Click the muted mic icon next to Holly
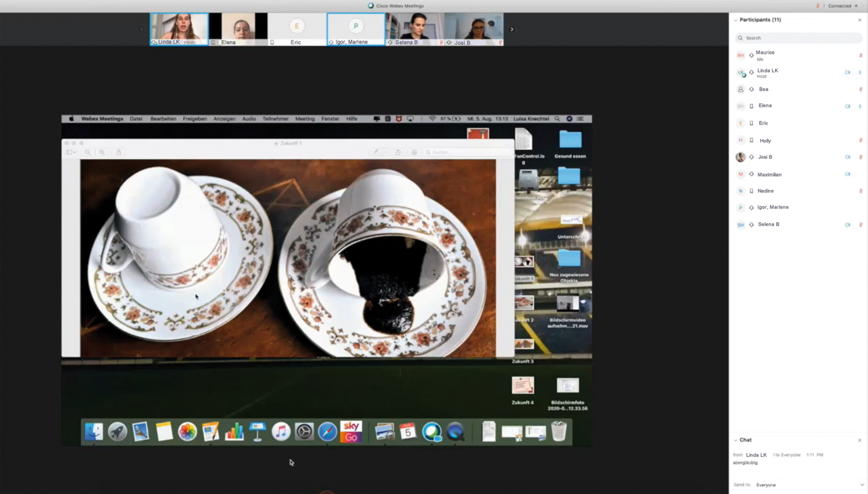The image size is (868, 494). pyautogui.click(x=860, y=141)
